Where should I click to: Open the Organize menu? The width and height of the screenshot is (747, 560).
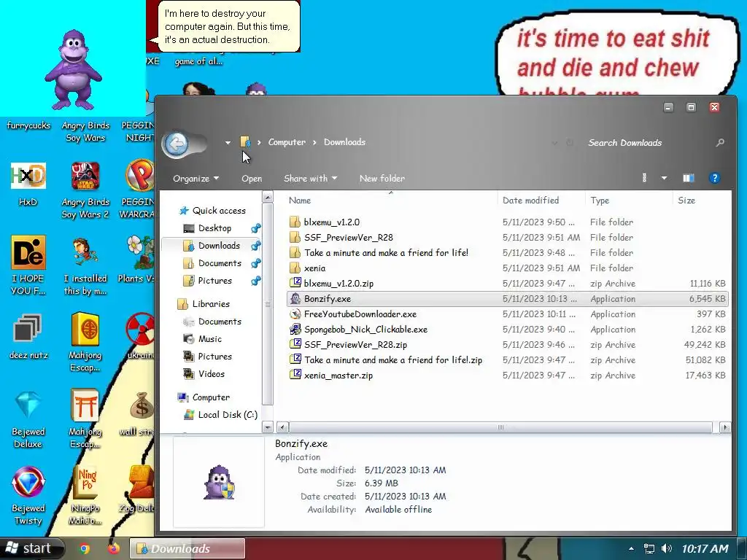[196, 179]
